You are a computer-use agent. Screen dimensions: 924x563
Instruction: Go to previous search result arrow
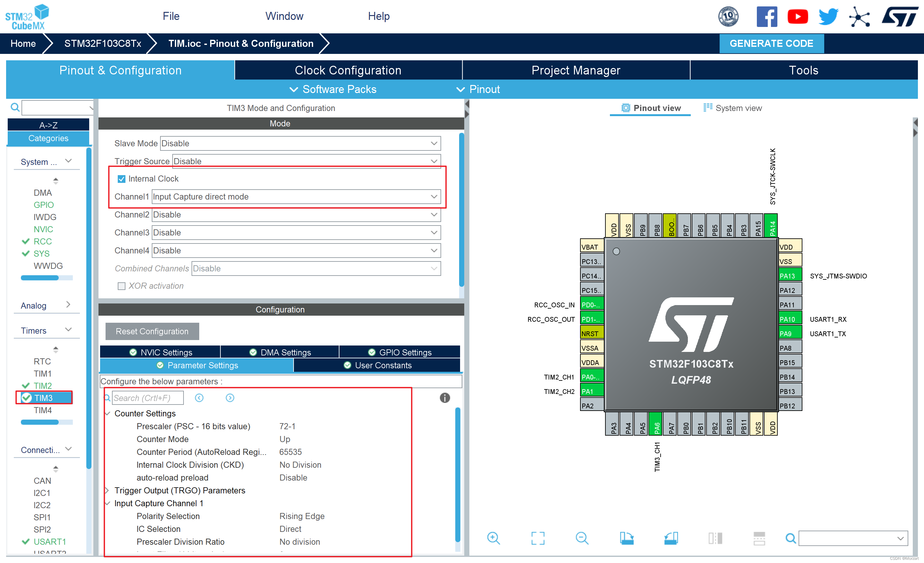(x=199, y=398)
